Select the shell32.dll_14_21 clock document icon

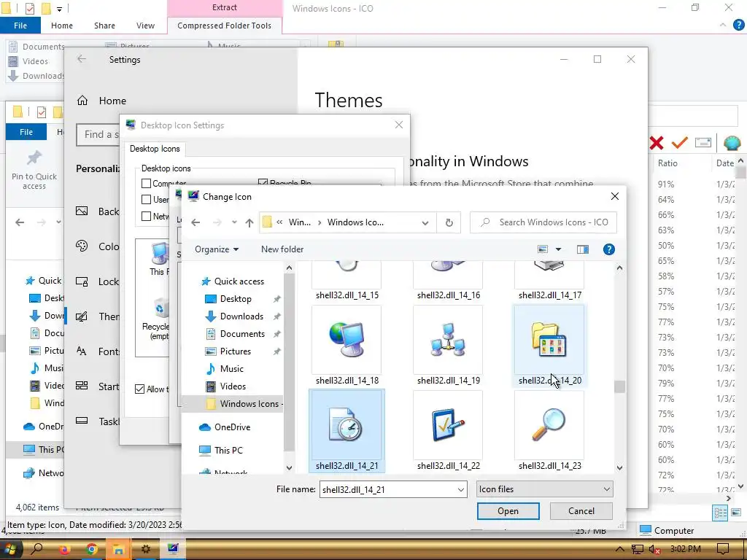[x=347, y=425]
